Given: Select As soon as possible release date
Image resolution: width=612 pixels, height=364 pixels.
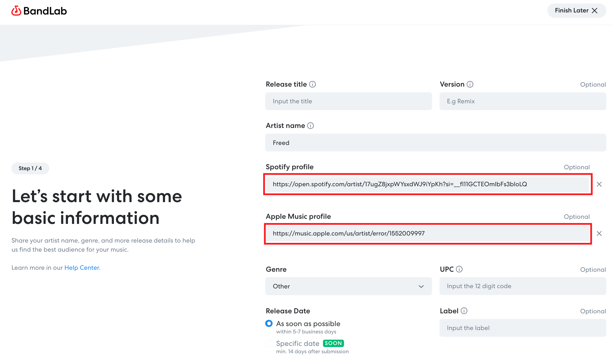Looking at the screenshot, I should [x=269, y=323].
